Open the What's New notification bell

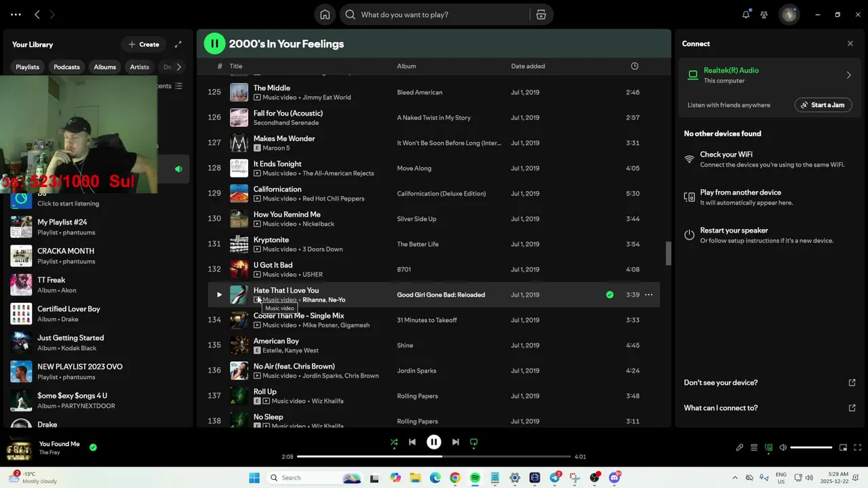coord(746,14)
